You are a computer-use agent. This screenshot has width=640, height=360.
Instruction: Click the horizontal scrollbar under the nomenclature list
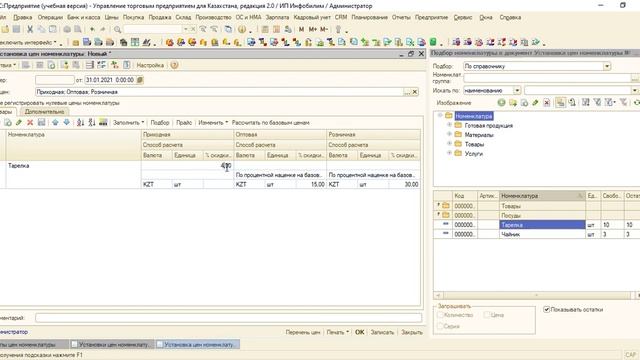pos(536,295)
